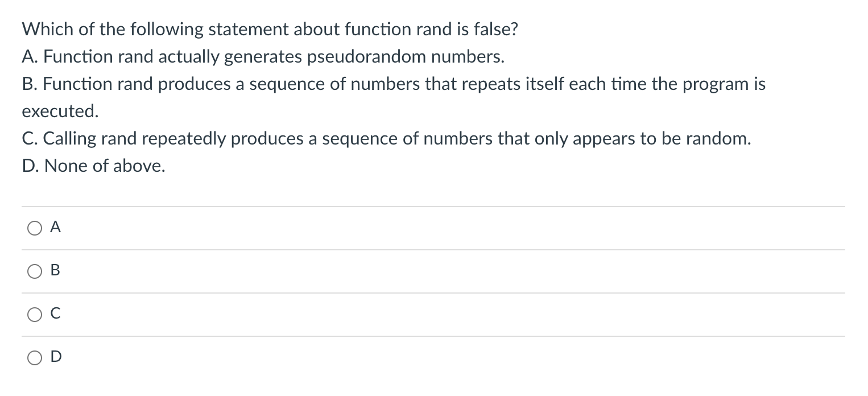This screenshot has width=868, height=396.
Task: Choose the radio button for answer B
Action: click(34, 271)
